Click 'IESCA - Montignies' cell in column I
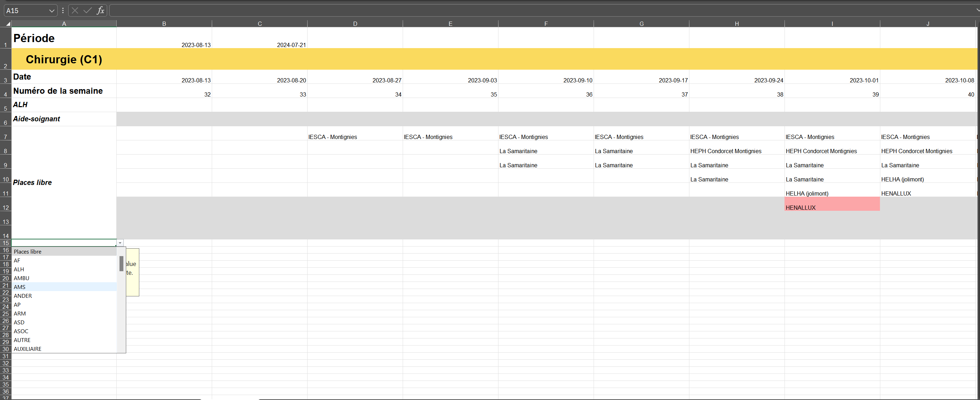The width and height of the screenshot is (980, 400). [832, 134]
